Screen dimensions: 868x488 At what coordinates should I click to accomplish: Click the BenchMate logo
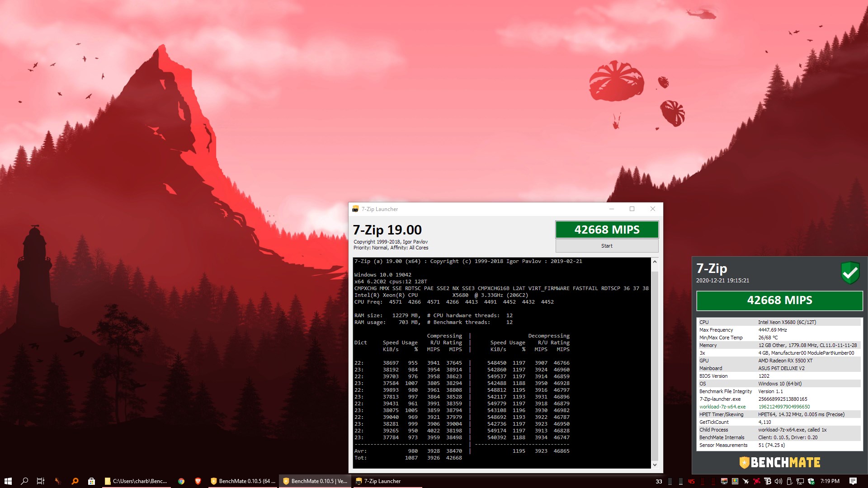pos(779,462)
